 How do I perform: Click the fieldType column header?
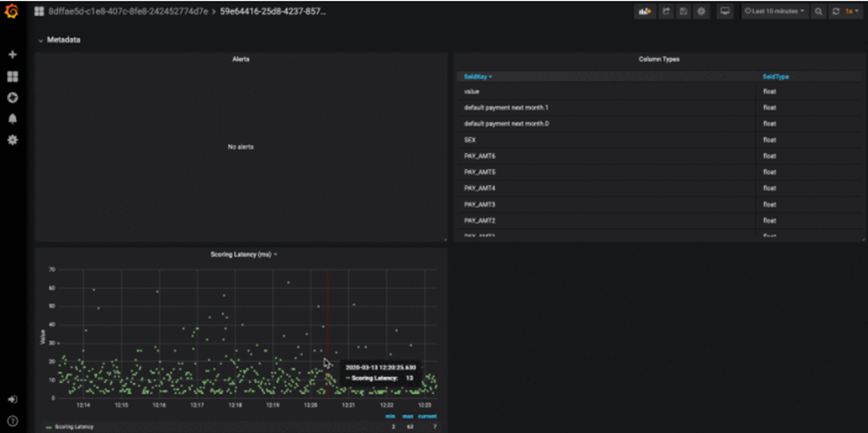775,77
